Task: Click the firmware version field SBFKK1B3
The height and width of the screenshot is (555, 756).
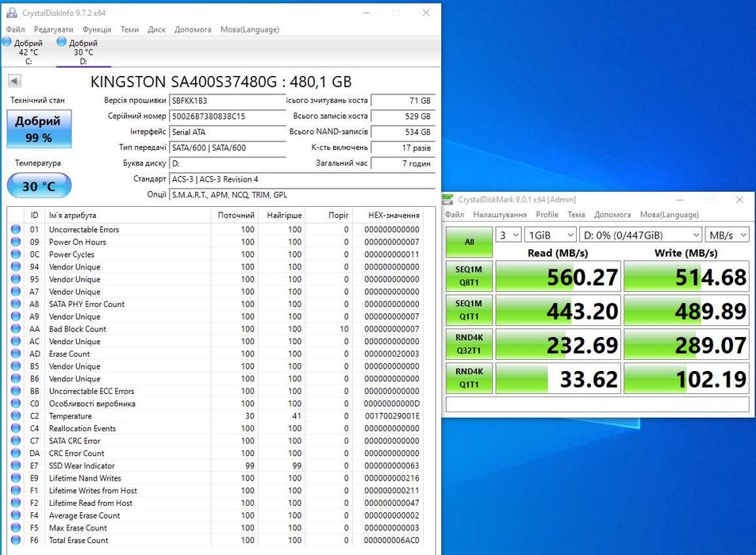Action: 228,101
